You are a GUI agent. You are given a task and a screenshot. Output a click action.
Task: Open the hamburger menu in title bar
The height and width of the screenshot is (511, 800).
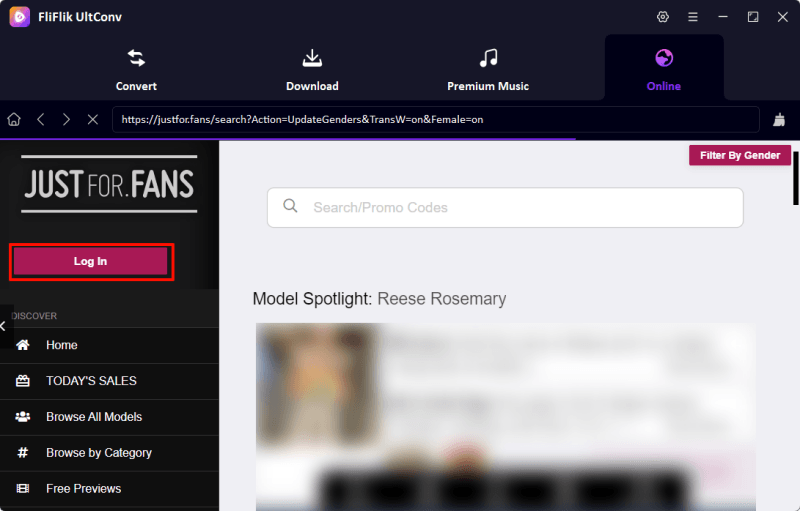[x=693, y=17]
